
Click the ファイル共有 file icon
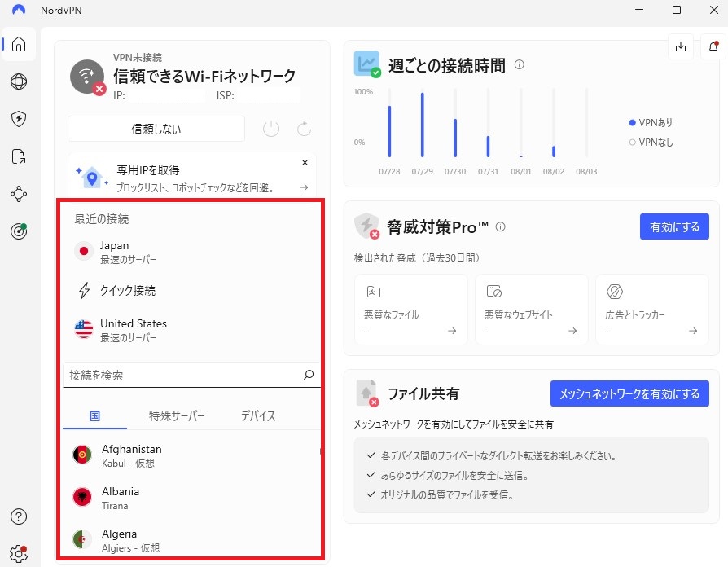click(366, 393)
